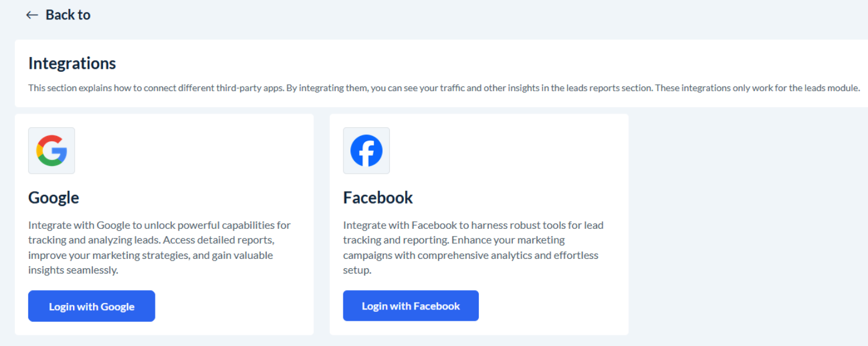Screen dimensions: 868x346
Task: Click "insights seamlessly." in the Google description
Action: tap(73, 271)
